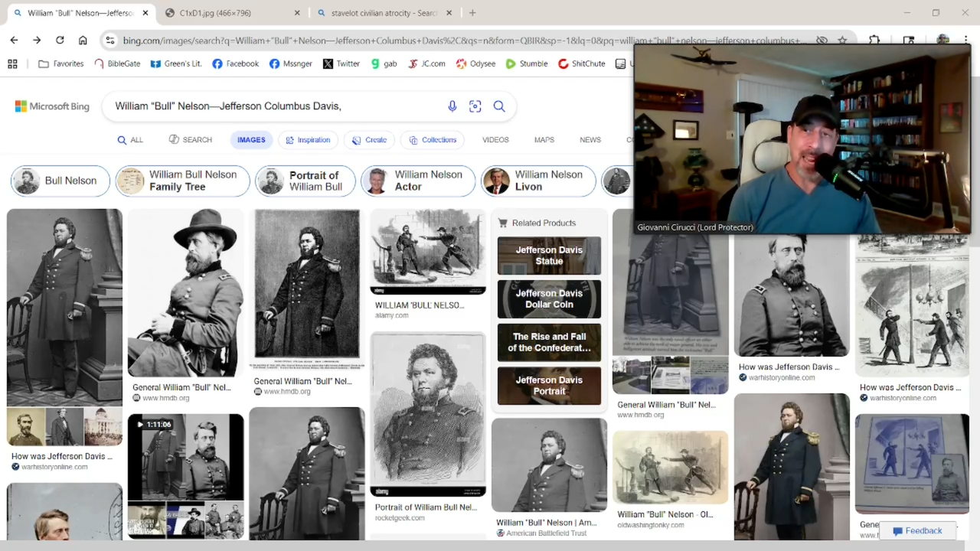
Task: Switch to the C1xD1.jpg browser tab
Action: point(230,13)
